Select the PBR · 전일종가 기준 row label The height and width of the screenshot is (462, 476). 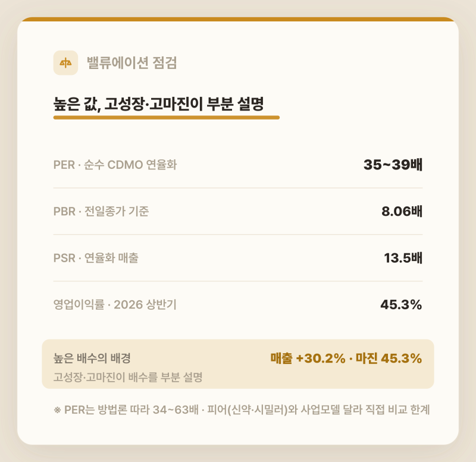pos(101,212)
